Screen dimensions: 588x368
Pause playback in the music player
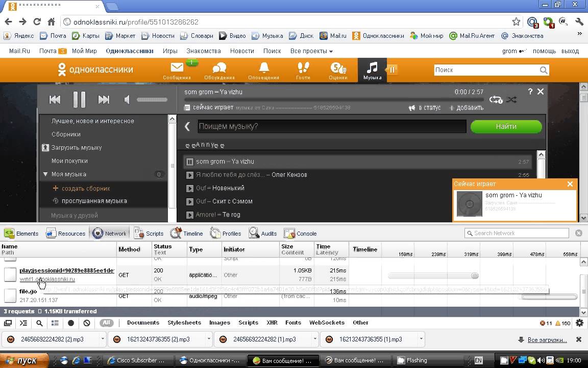point(79,100)
